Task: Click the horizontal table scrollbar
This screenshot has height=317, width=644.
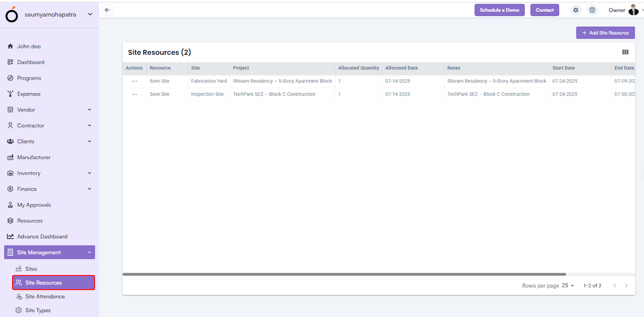Action: click(344, 274)
